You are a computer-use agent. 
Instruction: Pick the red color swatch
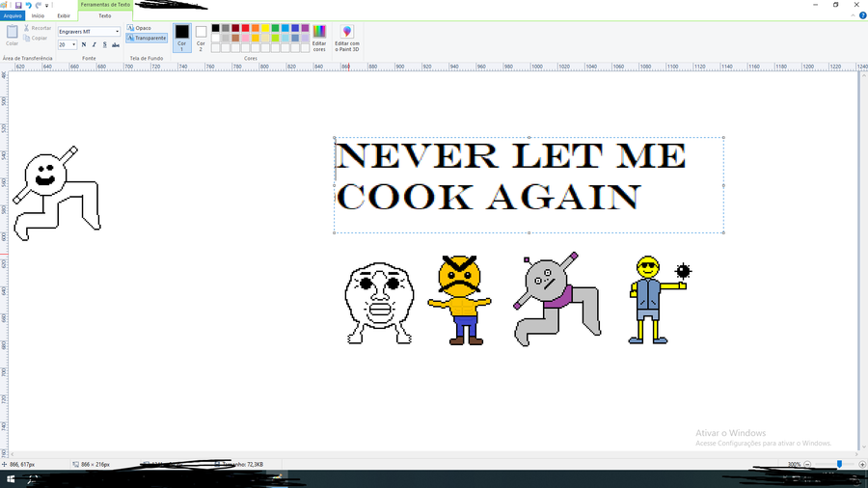245,28
